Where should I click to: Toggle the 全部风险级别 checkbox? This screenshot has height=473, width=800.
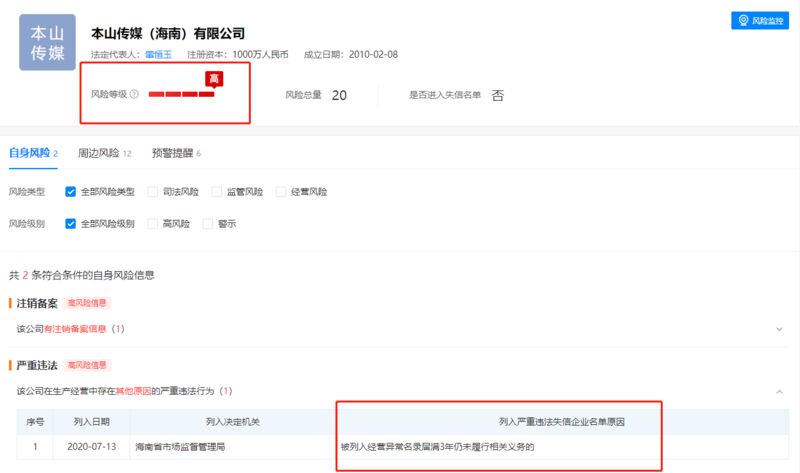click(x=70, y=223)
